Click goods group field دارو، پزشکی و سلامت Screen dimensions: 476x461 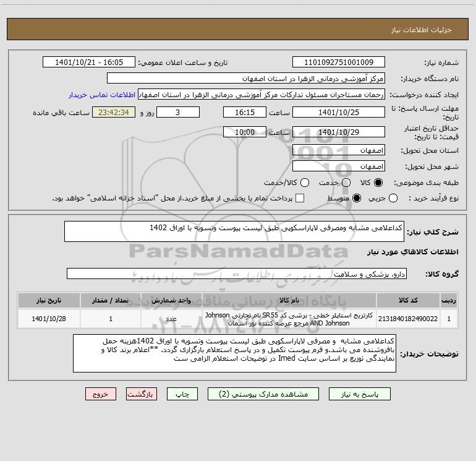pos(237,274)
